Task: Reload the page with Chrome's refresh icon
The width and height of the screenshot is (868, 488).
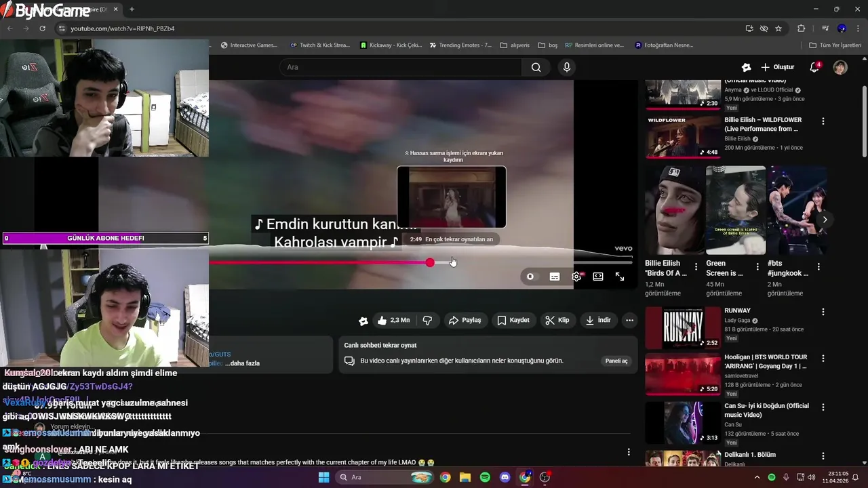Action: click(x=42, y=28)
